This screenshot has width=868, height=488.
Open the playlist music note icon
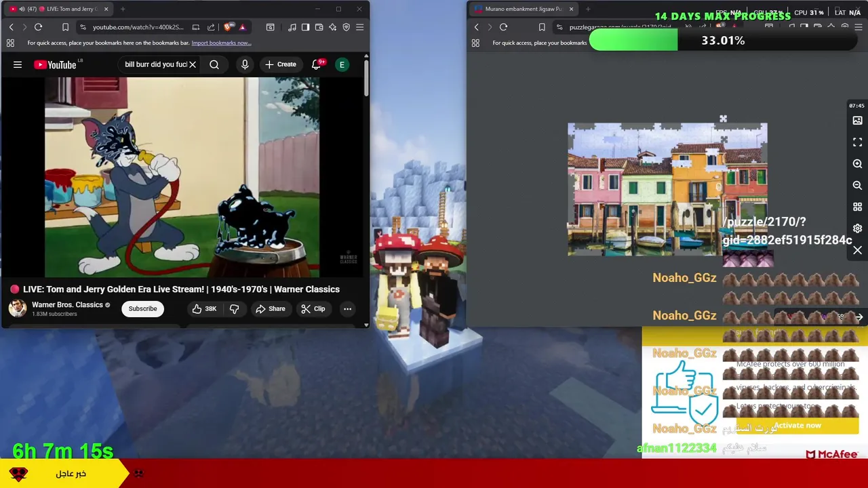[x=292, y=27]
